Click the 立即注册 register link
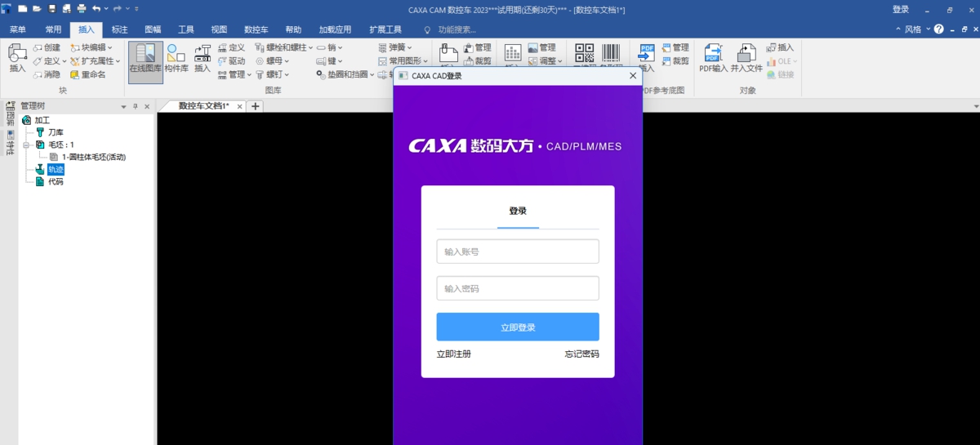 (x=453, y=354)
